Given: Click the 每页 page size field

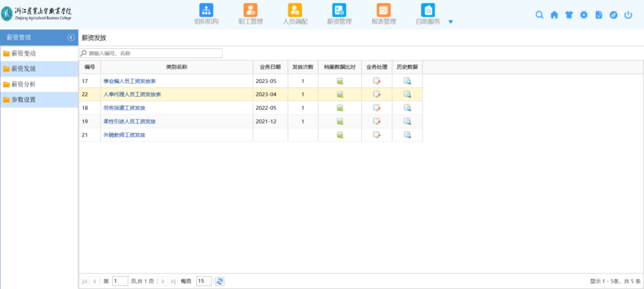Looking at the screenshot, I should tap(203, 281).
